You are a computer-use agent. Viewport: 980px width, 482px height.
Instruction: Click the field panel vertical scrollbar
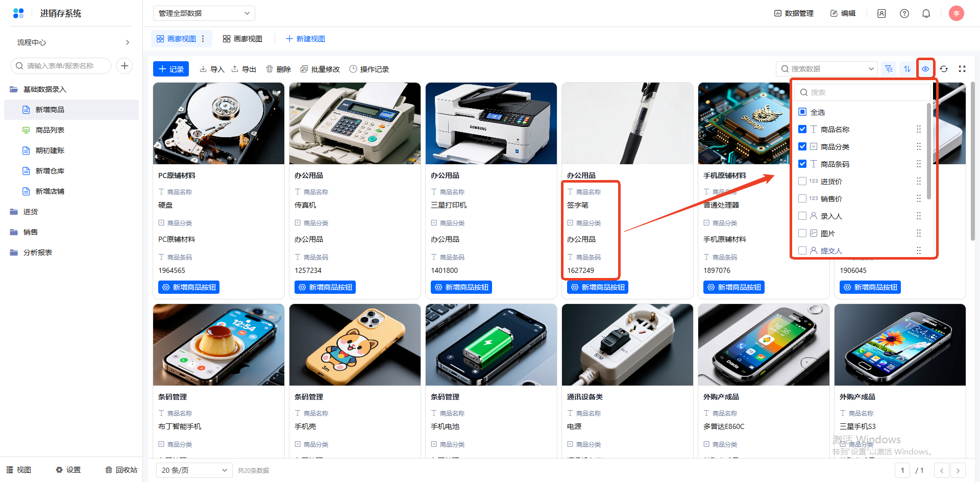pos(928,153)
